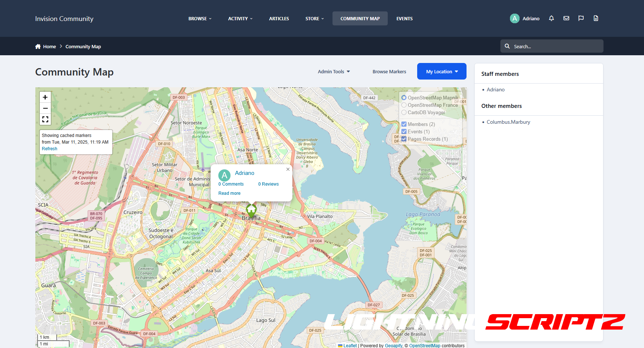Select CartoDB Voyager base layer
Viewport: 644px width, 348px height.
pyautogui.click(x=404, y=112)
